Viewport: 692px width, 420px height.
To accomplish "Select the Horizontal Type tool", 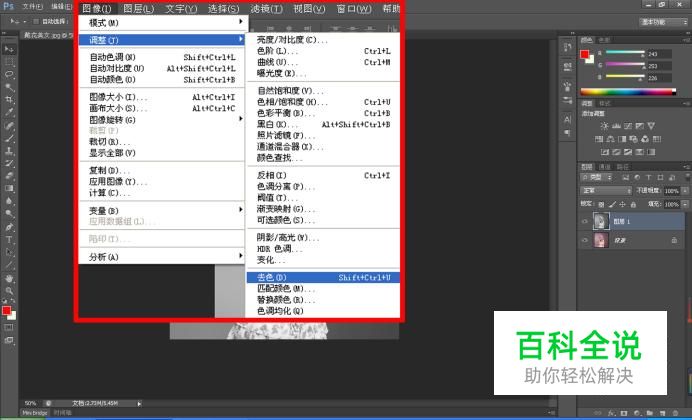I will click(x=9, y=240).
